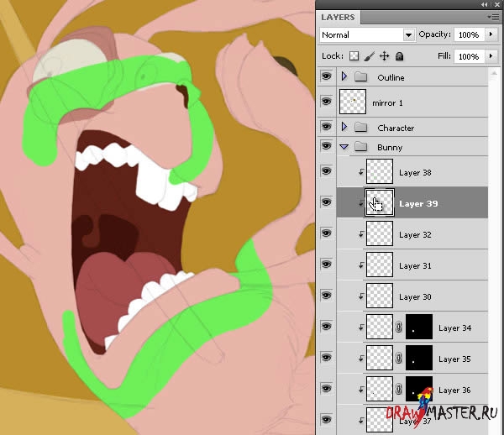Select the black layer mask of Layer 35
This screenshot has height=435, width=504.
[x=419, y=358]
